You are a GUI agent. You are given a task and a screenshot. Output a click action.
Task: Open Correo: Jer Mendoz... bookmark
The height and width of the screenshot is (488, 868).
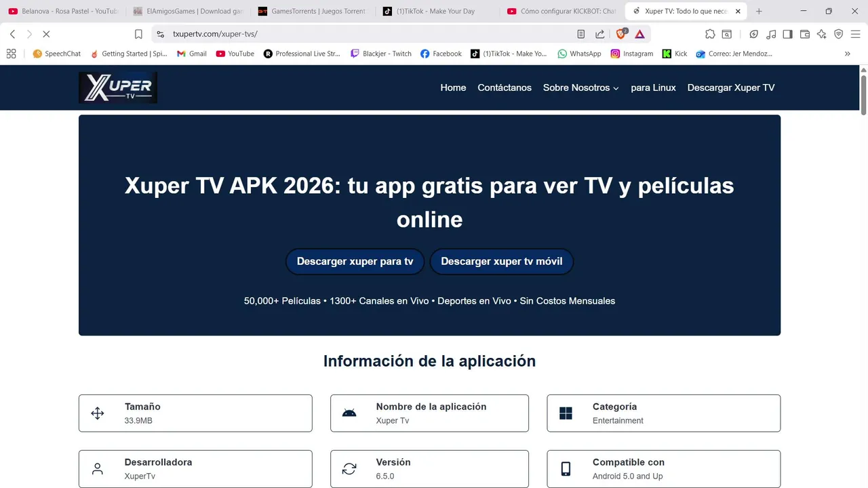(x=734, y=54)
